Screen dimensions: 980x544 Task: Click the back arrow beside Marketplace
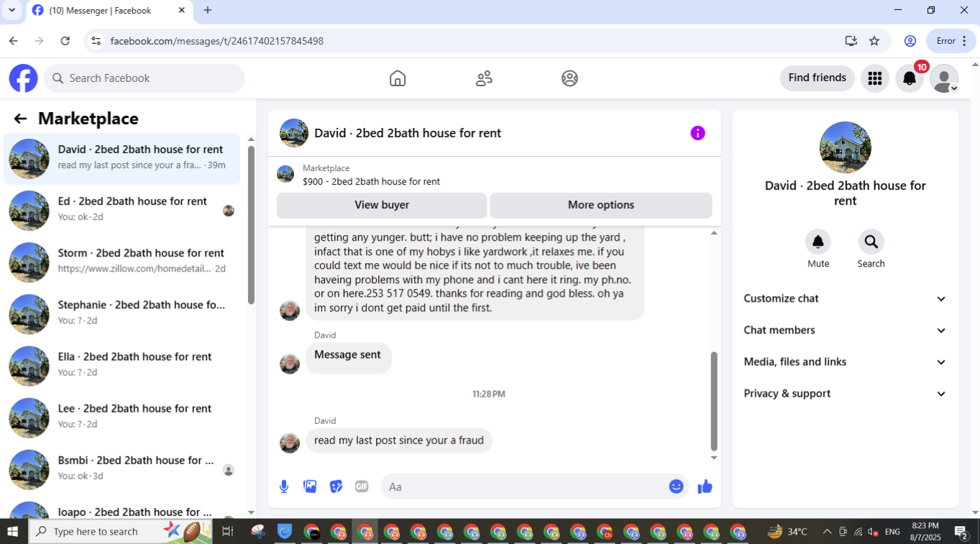(20, 119)
